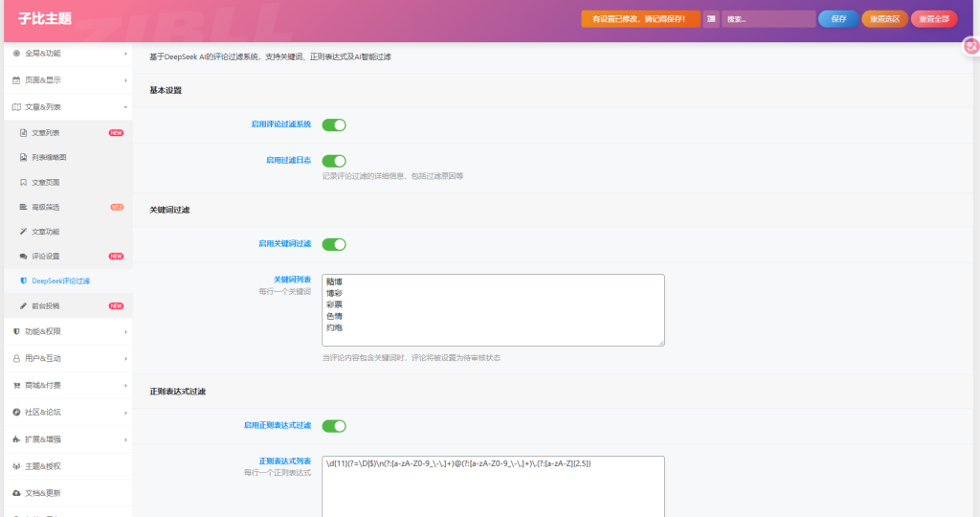Image resolution: width=980 pixels, height=517 pixels.
Task: Open the 高级筛选 submenu item
Action: point(46,207)
